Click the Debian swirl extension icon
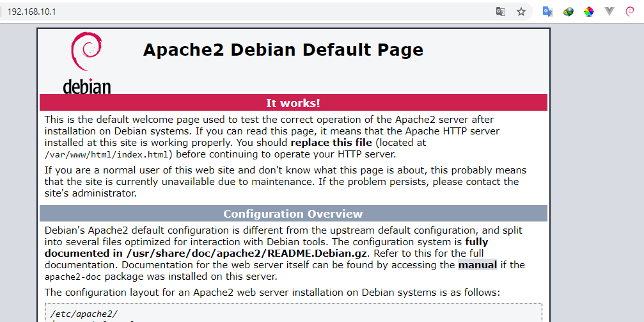Image resolution: width=644 pixels, height=322 pixels. [x=630, y=12]
